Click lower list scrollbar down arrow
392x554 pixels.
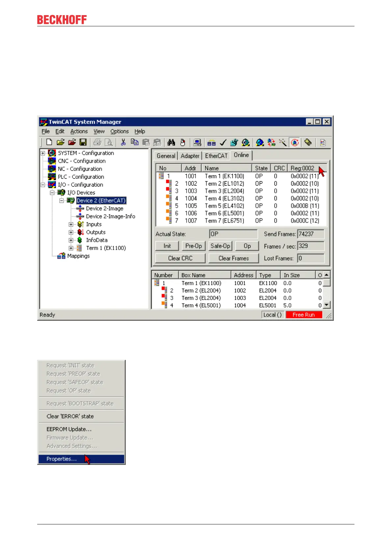click(326, 305)
